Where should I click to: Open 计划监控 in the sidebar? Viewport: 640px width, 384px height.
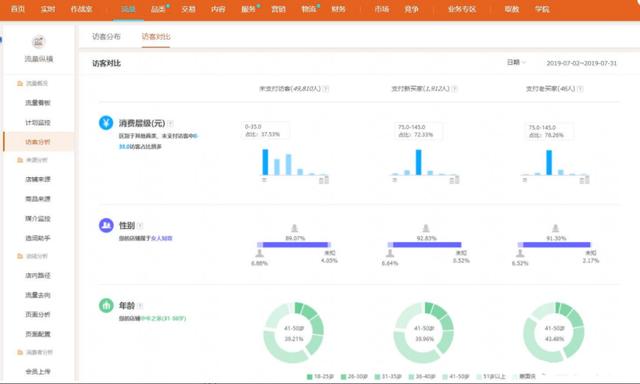tap(38, 122)
